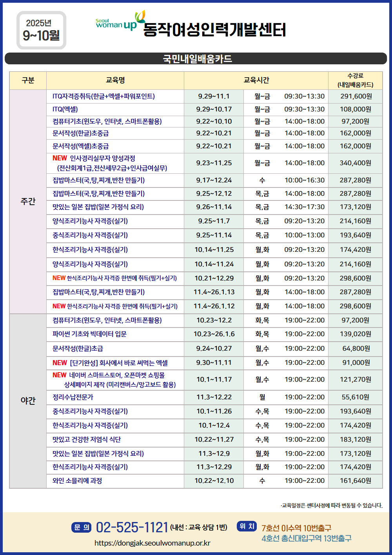
Task: Click the time '10:00~16:30'
Action: [x=305, y=180]
